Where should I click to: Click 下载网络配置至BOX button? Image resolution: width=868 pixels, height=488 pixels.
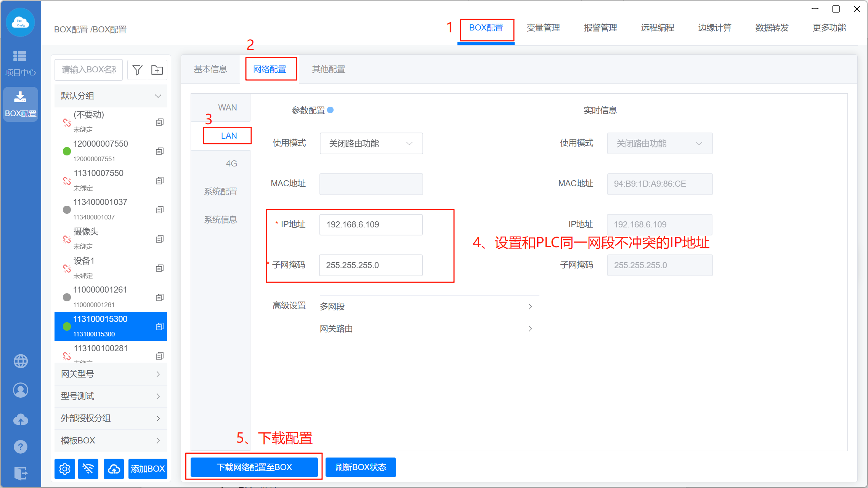pyautogui.click(x=254, y=467)
